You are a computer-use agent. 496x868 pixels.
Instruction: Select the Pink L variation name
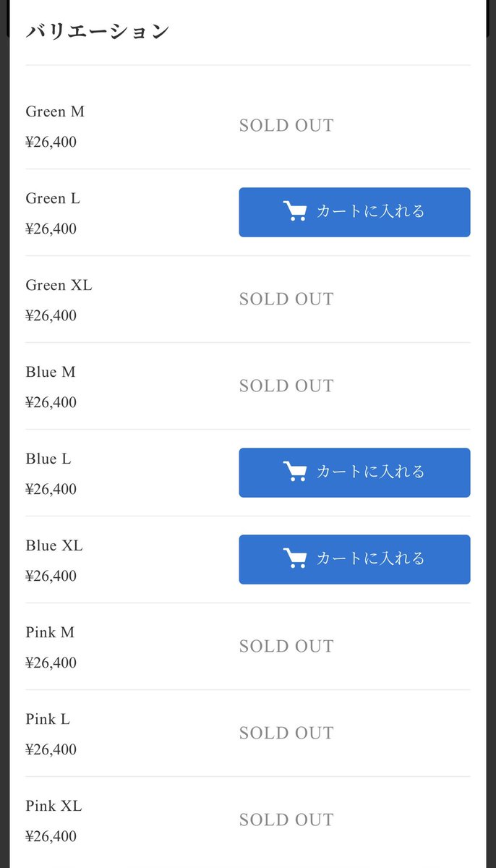48,719
